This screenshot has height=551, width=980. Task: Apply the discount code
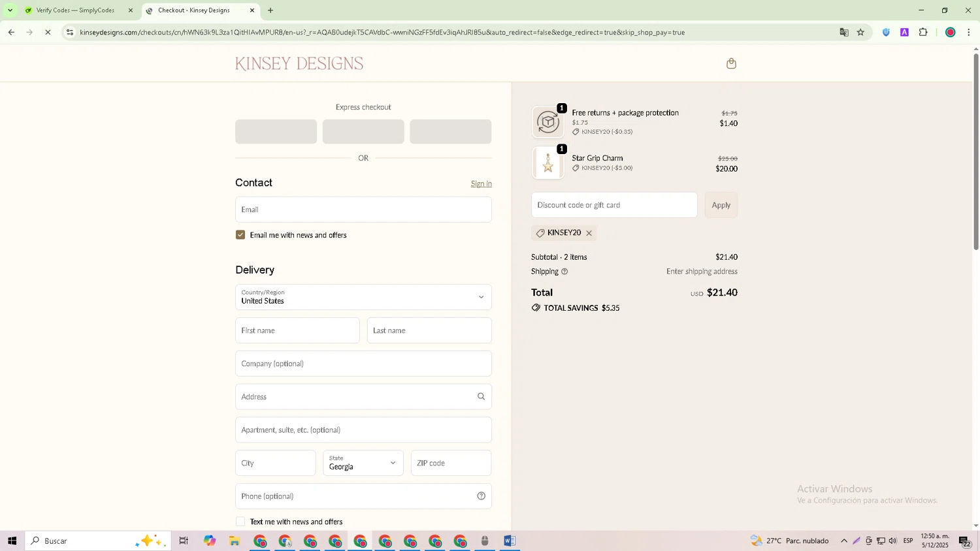coord(721,205)
